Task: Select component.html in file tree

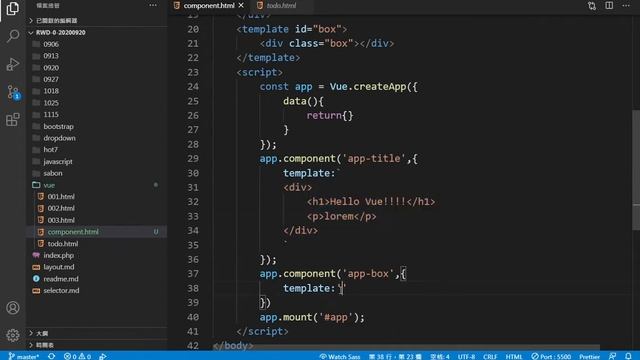Action: tap(97, 231)
